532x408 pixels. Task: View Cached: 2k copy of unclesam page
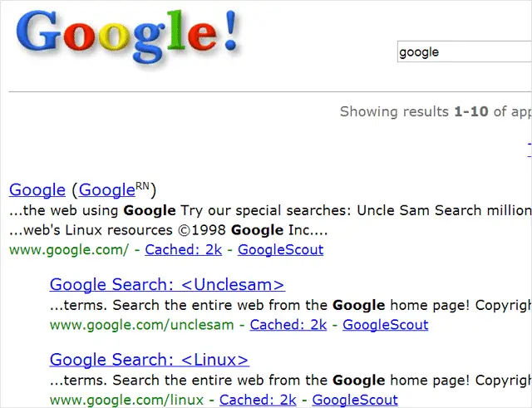288,325
